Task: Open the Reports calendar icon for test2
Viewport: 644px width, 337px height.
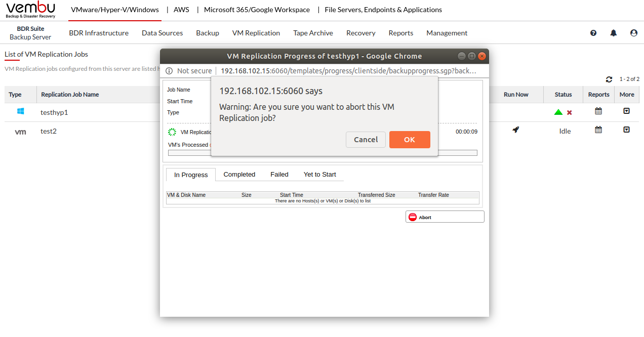Action: 598,130
